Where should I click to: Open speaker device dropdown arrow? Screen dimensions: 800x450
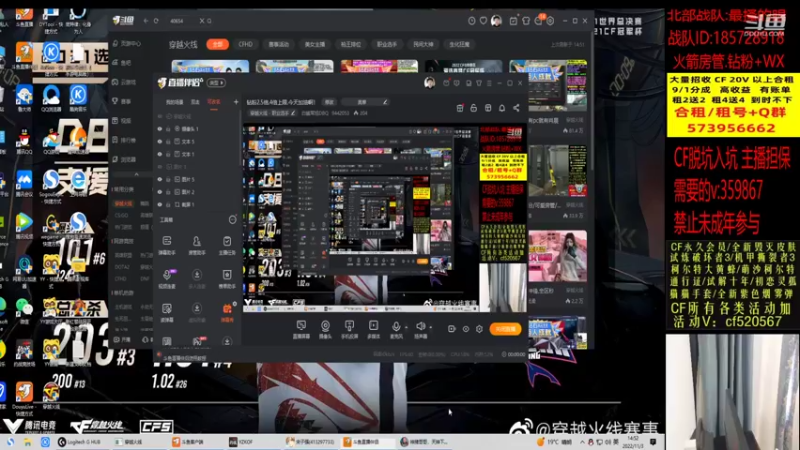(x=431, y=327)
